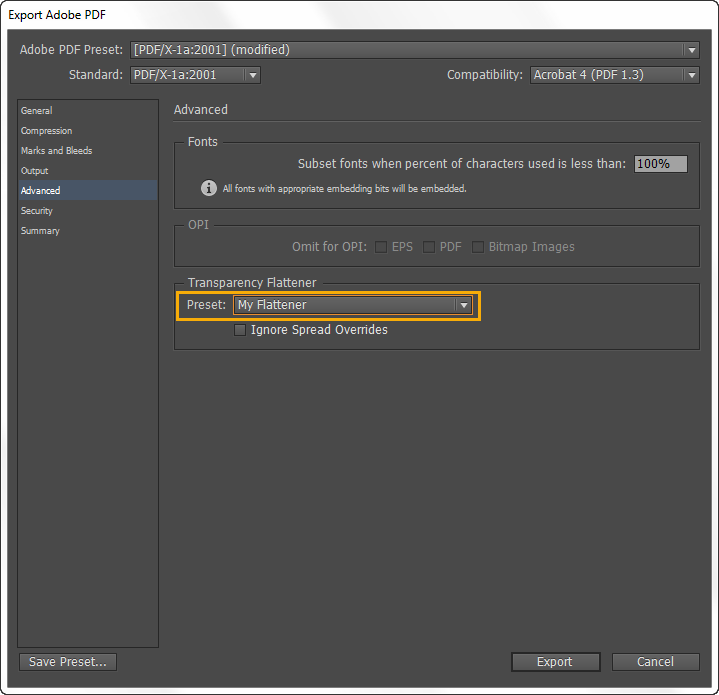
Task: Open the Output category
Action: (35, 171)
